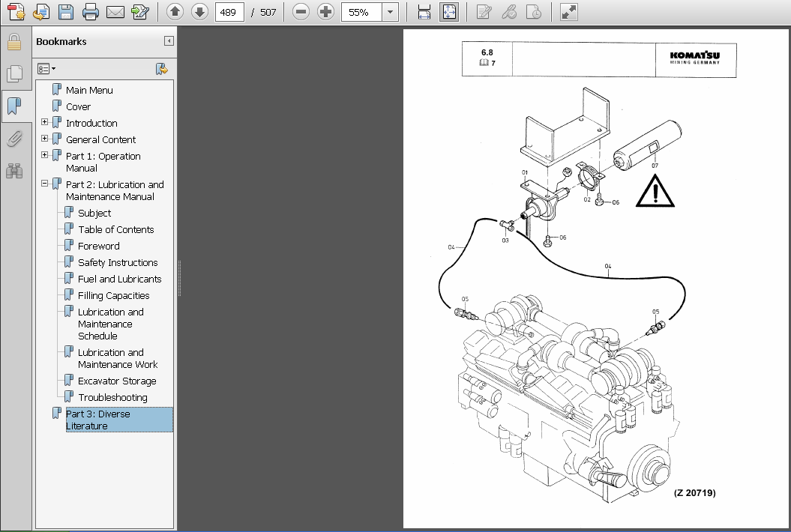
Task: Select Part 1: Operation Manual bookmark
Action: tap(103, 163)
